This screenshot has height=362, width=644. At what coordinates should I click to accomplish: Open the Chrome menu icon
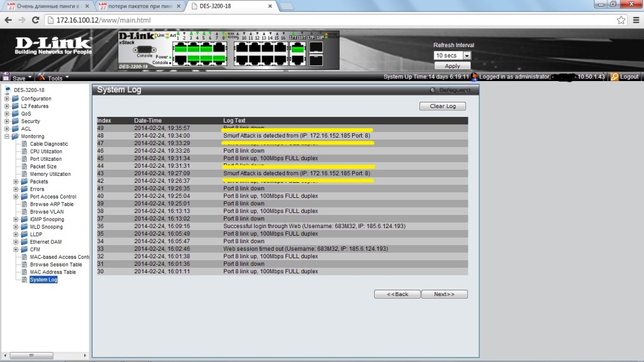click(x=636, y=20)
